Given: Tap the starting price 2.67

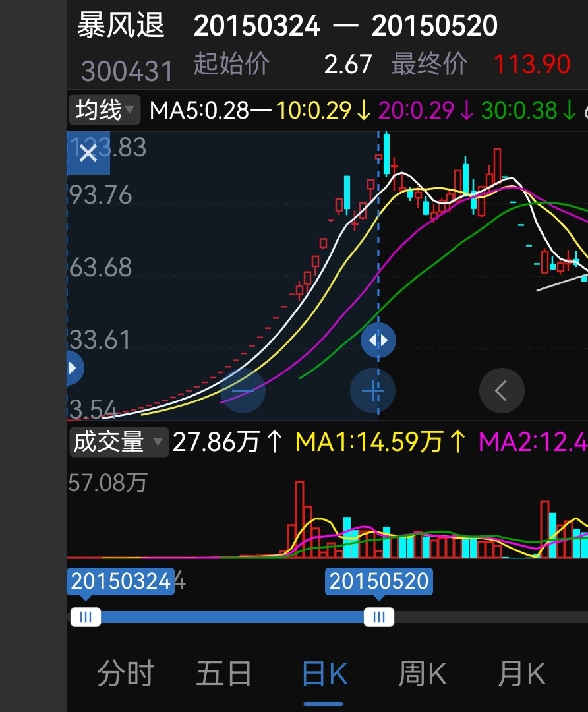Looking at the screenshot, I should coord(348,63).
